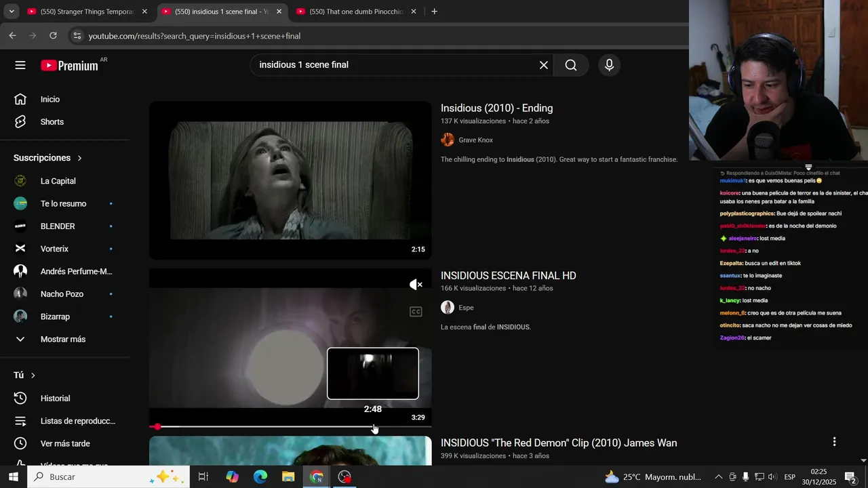Clear the search query with X

coord(543,65)
